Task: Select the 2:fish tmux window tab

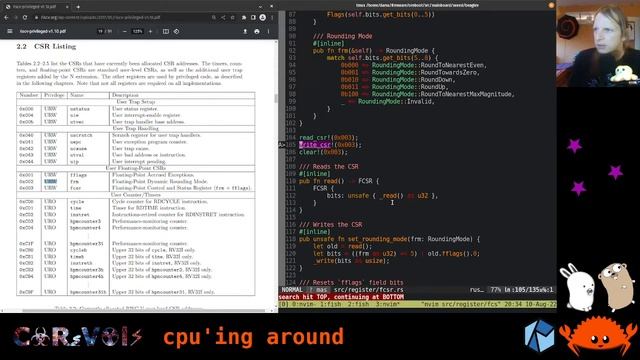Action: pyautogui.click(x=358, y=304)
